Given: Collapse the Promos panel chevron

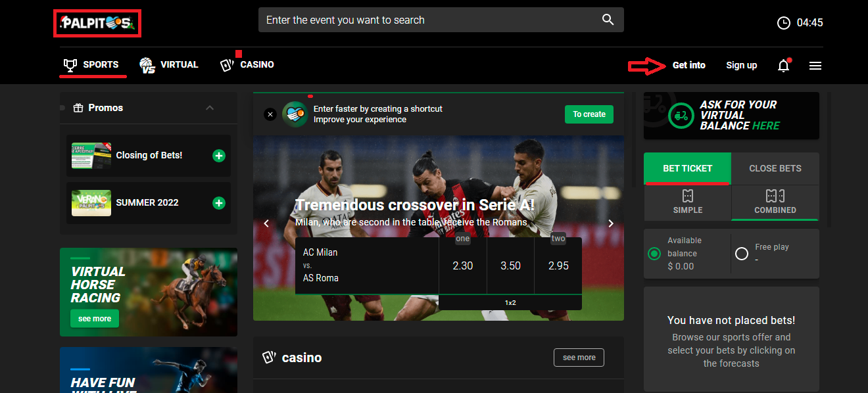Looking at the screenshot, I should (210, 108).
